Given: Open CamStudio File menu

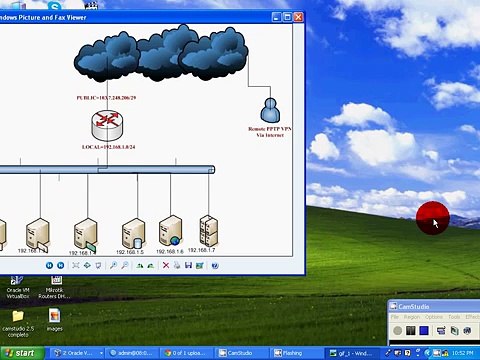Looking at the screenshot, I should (395, 317).
